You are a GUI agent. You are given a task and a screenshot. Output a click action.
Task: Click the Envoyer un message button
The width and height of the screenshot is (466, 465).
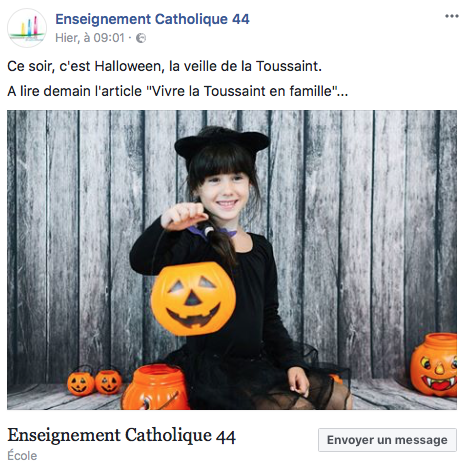387,440
